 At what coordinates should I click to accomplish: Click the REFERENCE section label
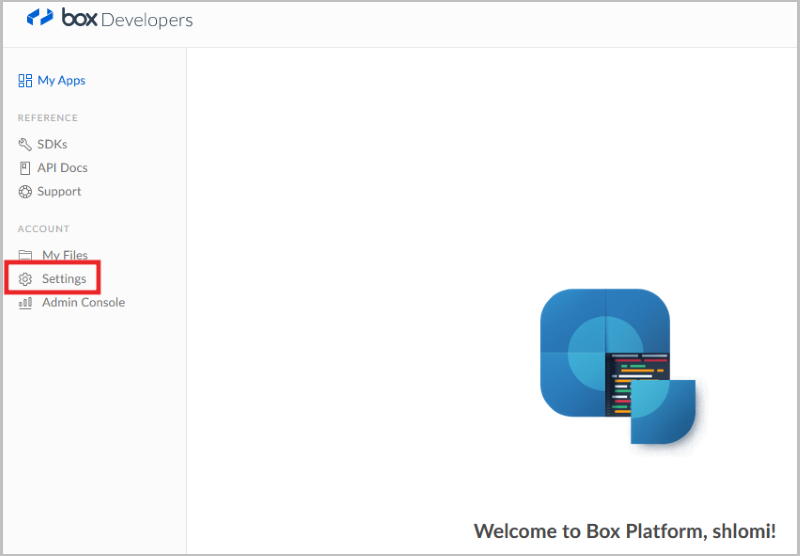(48, 118)
